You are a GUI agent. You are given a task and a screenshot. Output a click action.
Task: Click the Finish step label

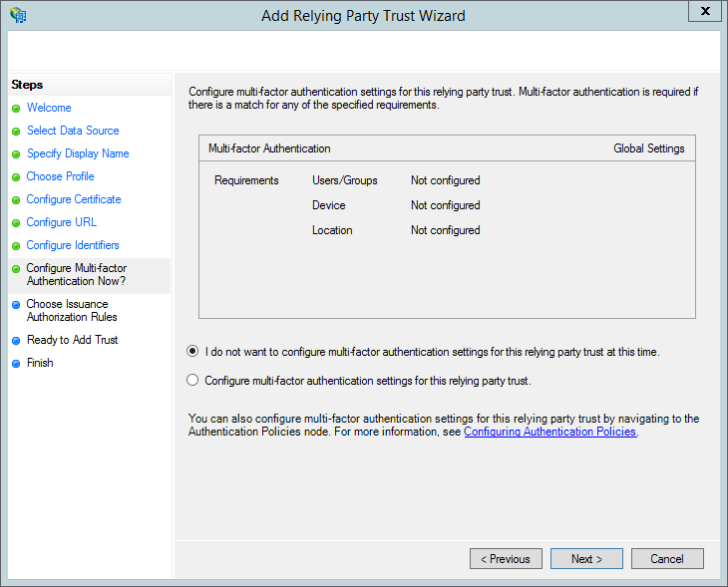coord(40,363)
